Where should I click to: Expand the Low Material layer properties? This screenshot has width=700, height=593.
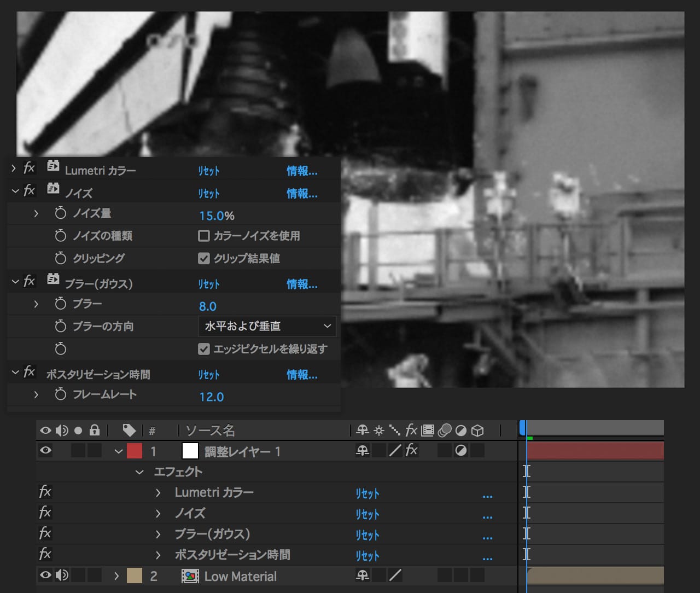116,576
